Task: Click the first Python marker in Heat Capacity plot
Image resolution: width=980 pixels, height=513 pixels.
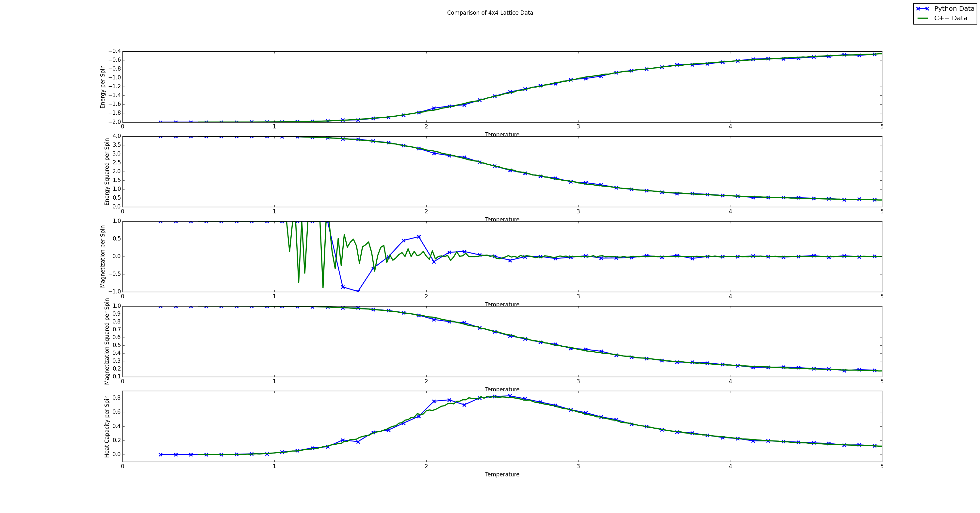Action: (x=160, y=455)
